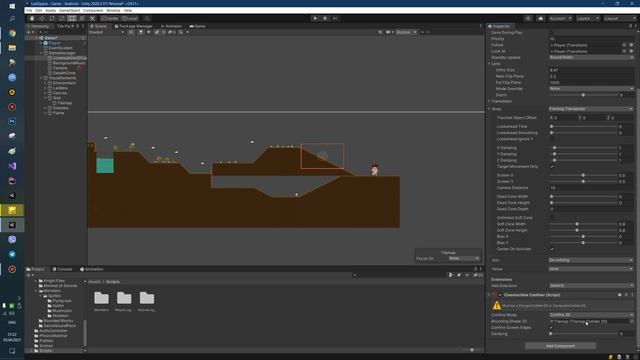
Task: Adjust Soft Zone Width slider
Action: 583,224
